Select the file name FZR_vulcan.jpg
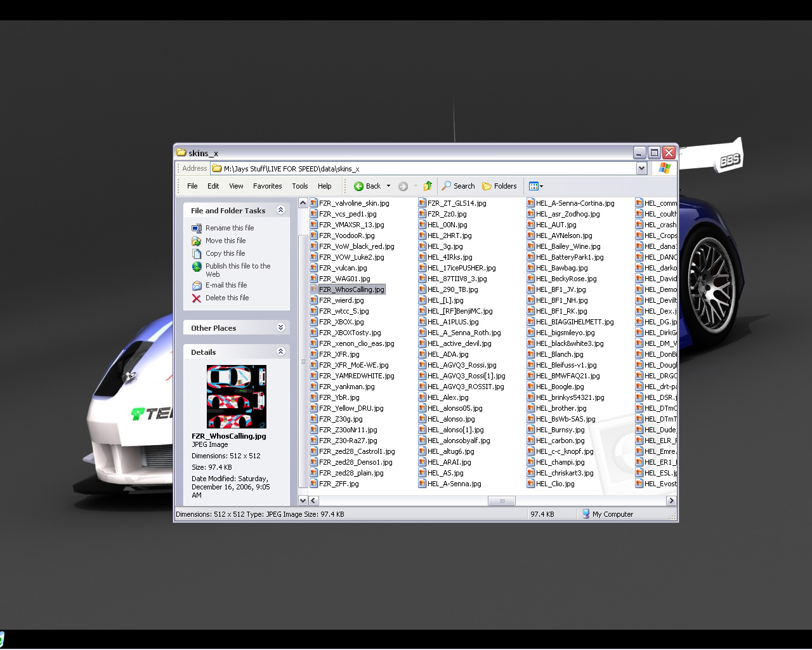 point(343,268)
